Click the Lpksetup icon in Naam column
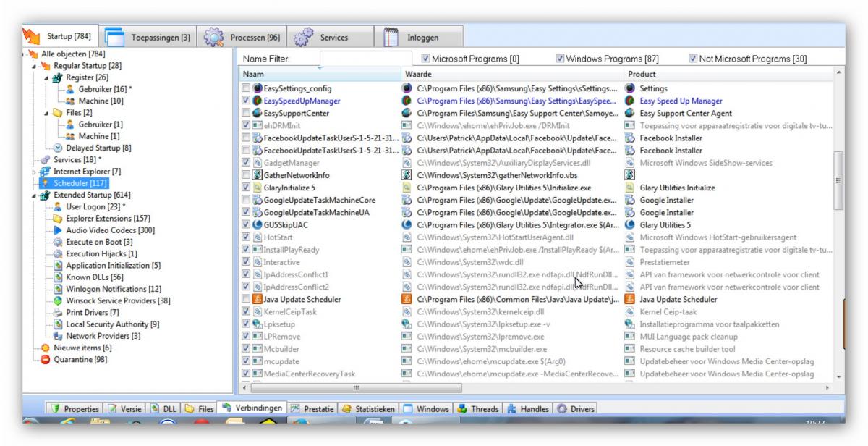The width and height of the screenshot is (868, 446). click(257, 324)
